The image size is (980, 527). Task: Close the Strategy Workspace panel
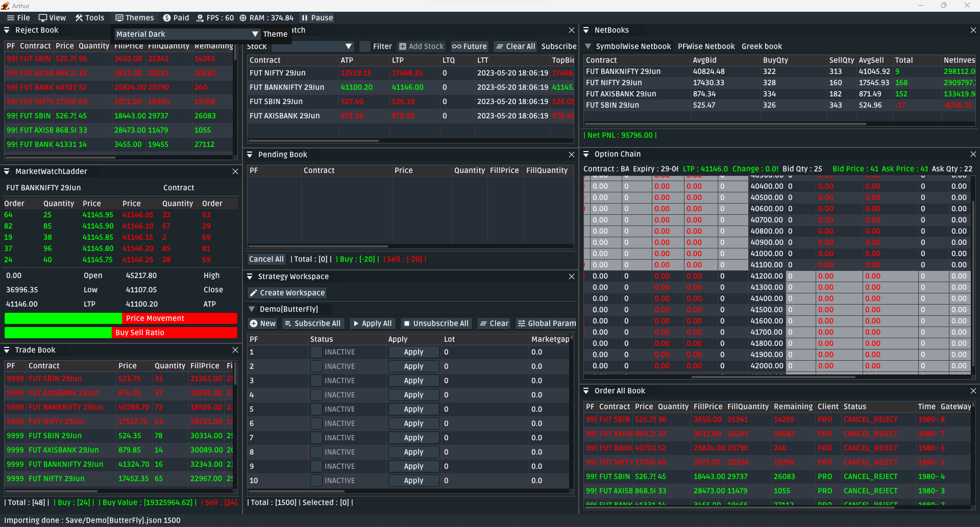pyautogui.click(x=572, y=277)
